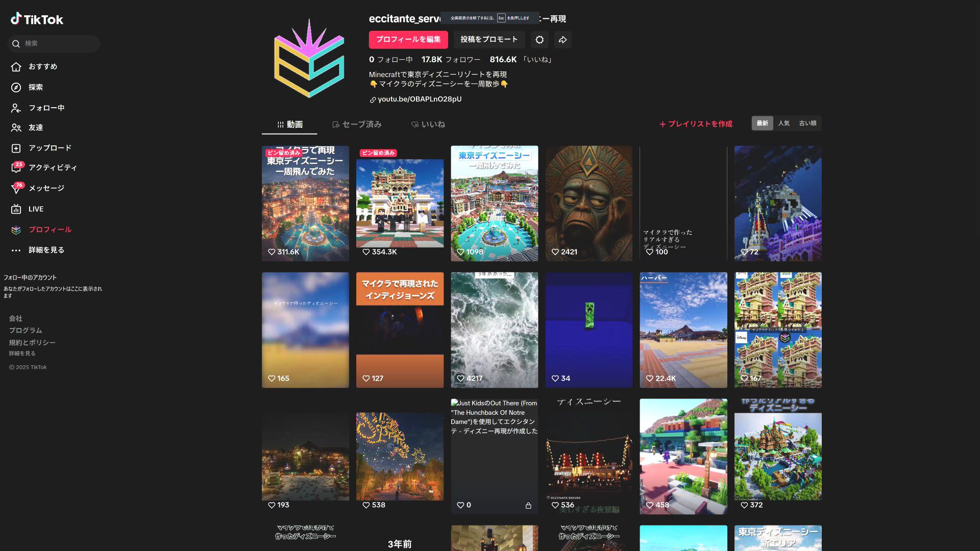This screenshot has width=980, height=551.
Task: Open monkey statue video 2421 likes
Action: pyautogui.click(x=589, y=204)
